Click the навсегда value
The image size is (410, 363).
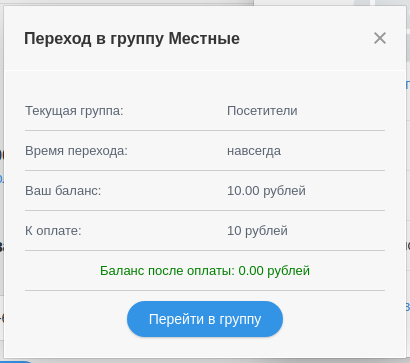point(254,151)
